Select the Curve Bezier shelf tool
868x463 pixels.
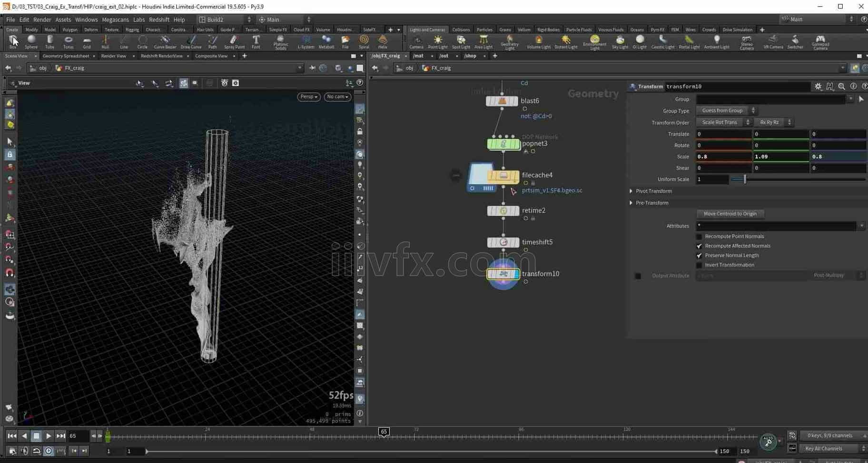(165, 42)
